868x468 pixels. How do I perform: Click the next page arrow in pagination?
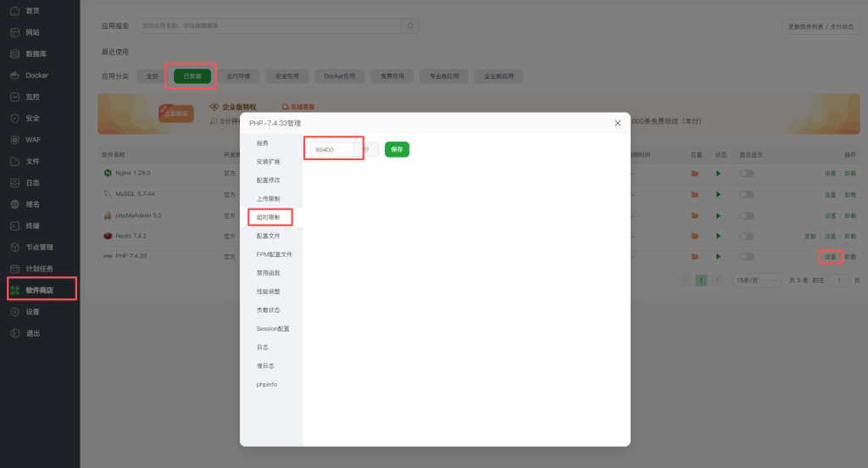click(716, 280)
